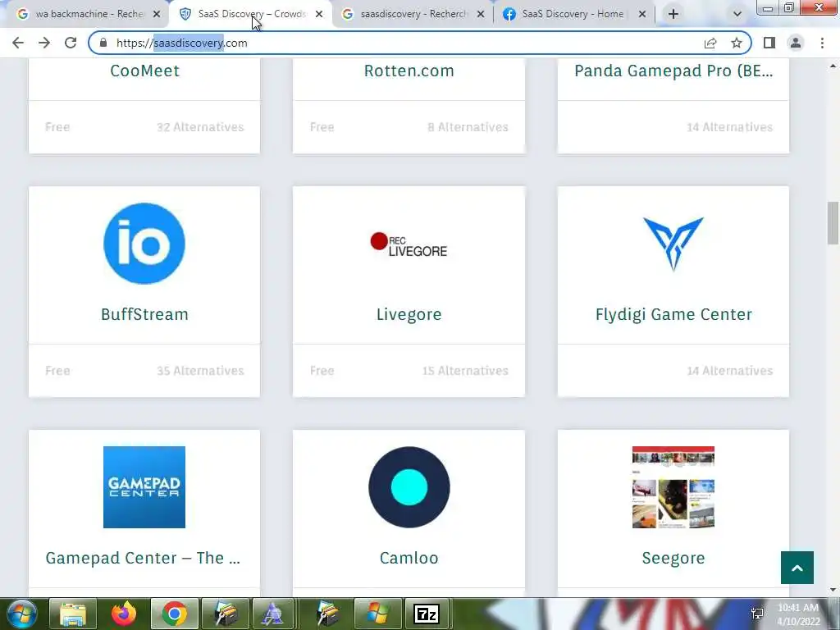Click '14 Alternatives' under Flydigi Game Center

(x=729, y=371)
